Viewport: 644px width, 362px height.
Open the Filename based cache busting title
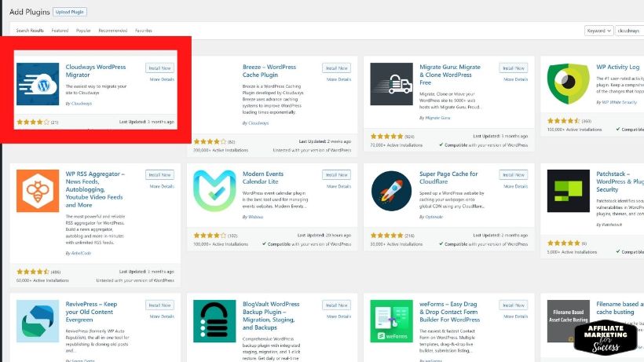tap(620, 308)
